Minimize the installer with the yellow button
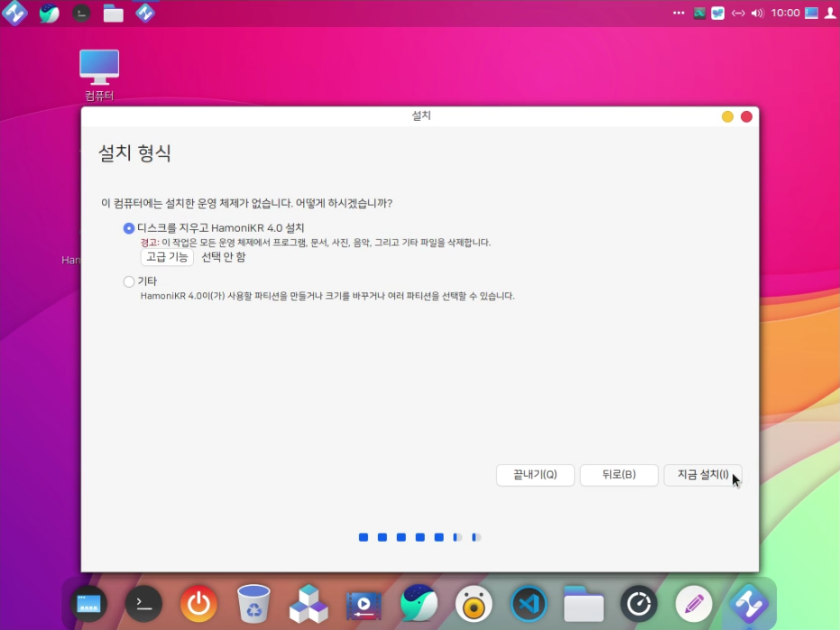Image resolution: width=840 pixels, height=630 pixels. point(727,116)
